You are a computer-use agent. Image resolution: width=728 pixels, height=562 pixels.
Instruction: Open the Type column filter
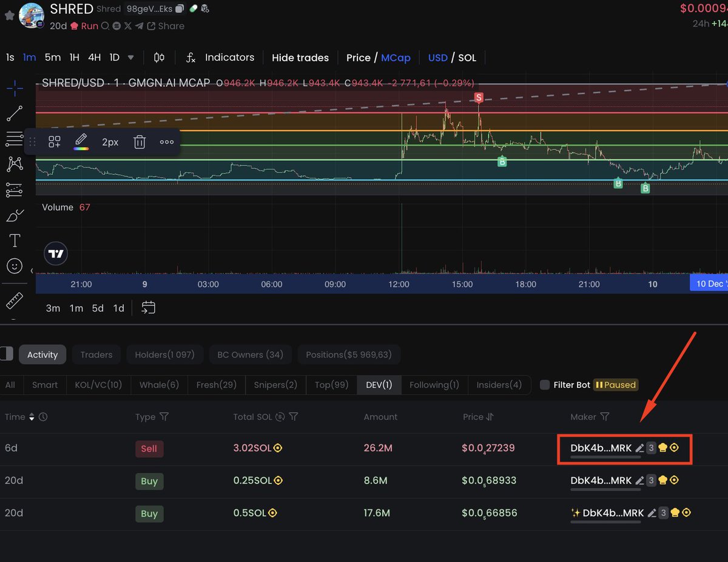[x=164, y=417]
